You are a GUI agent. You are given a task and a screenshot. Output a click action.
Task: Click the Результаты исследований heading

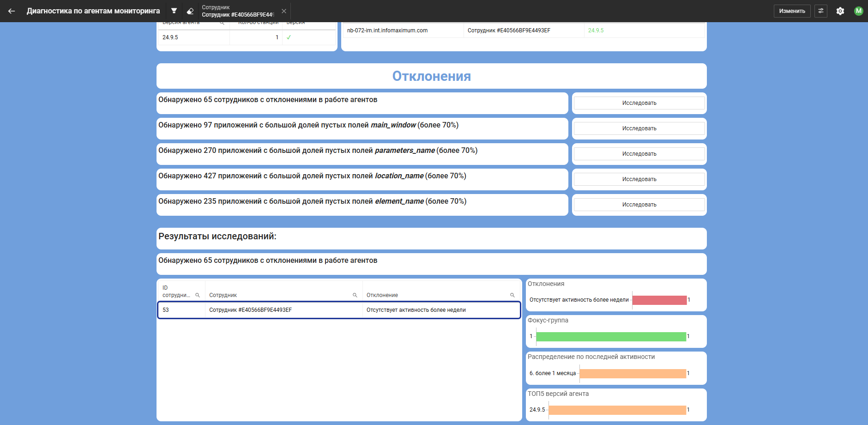pyautogui.click(x=217, y=237)
